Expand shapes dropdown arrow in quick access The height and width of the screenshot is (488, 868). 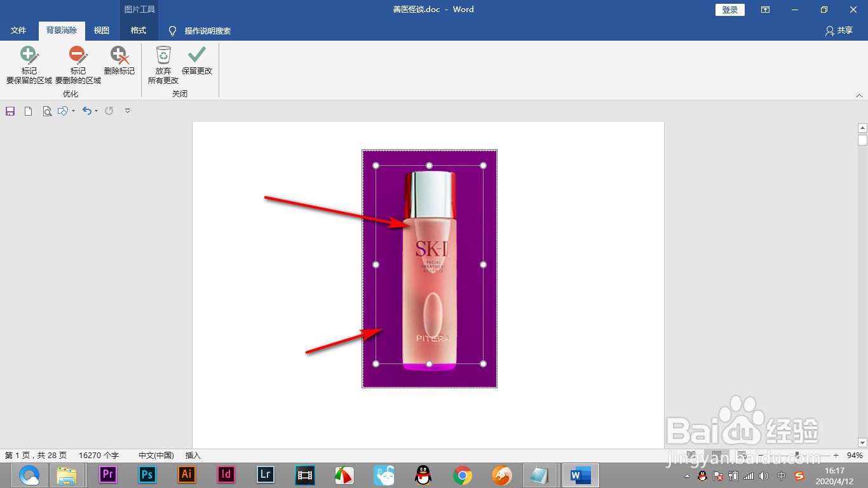click(73, 111)
